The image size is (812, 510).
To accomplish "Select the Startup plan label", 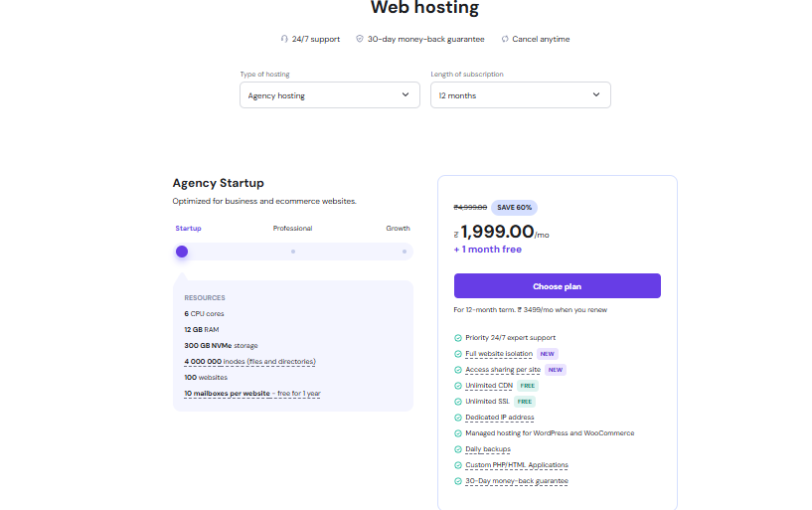I will [188, 229].
